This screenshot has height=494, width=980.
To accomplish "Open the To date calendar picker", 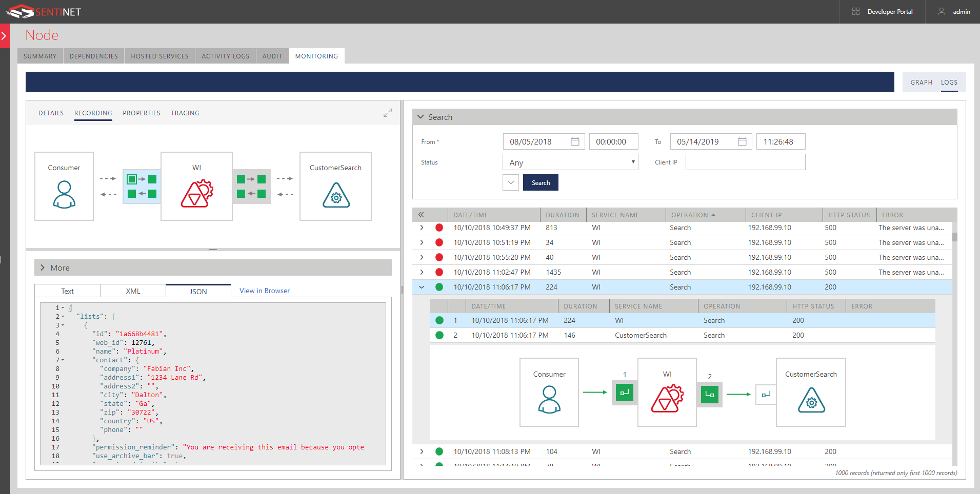I will [742, 141].
